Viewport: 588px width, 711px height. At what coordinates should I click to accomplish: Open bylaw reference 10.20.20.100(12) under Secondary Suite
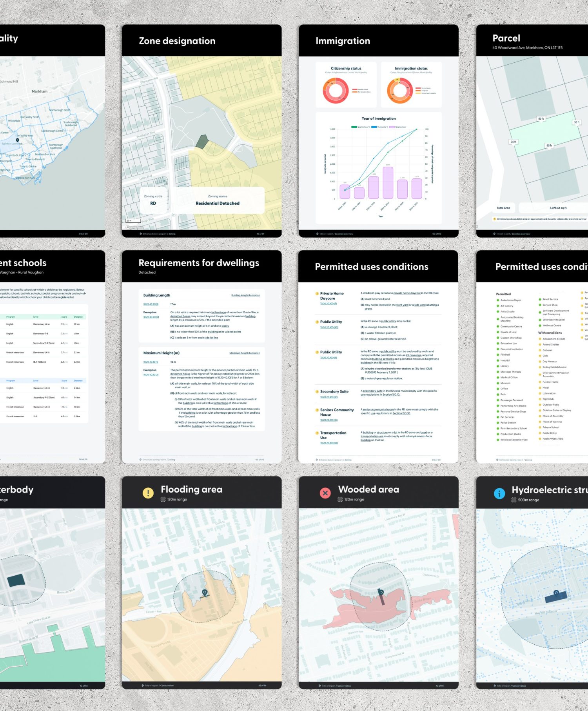[x=329, y=397]
